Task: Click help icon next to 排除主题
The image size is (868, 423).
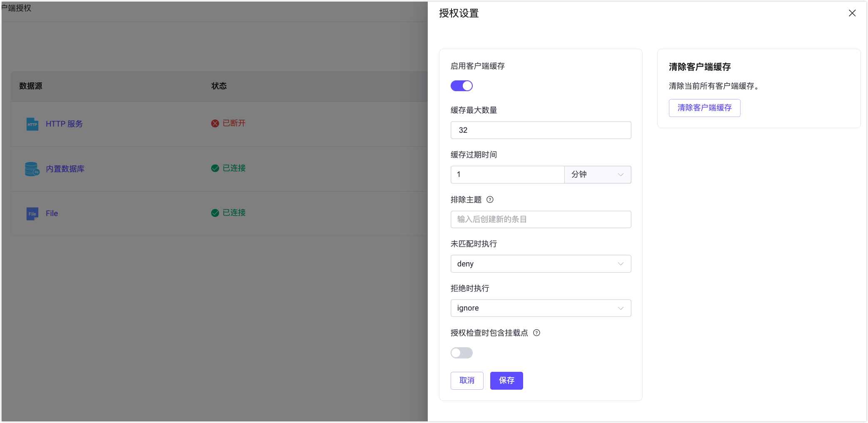Action: tap(490, 199)
